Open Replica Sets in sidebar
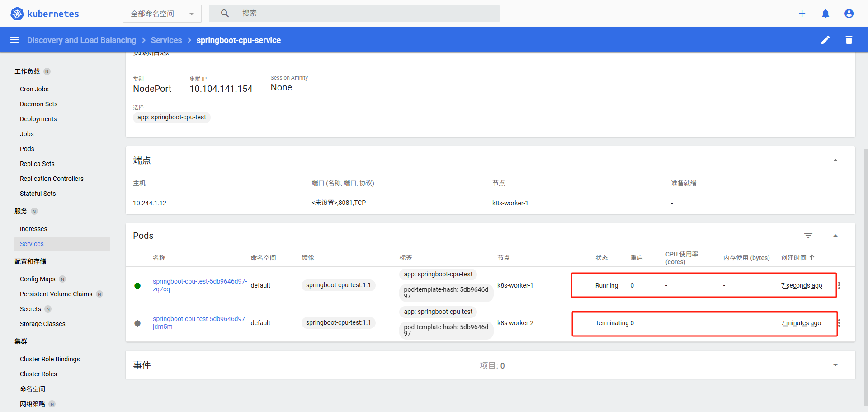868x412 pixels. pos(37,164)
